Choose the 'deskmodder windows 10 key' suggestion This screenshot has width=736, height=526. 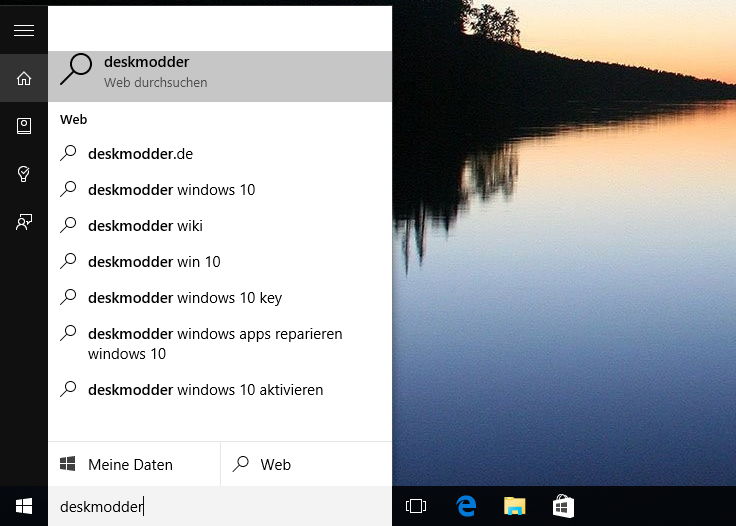click(220, 297)
